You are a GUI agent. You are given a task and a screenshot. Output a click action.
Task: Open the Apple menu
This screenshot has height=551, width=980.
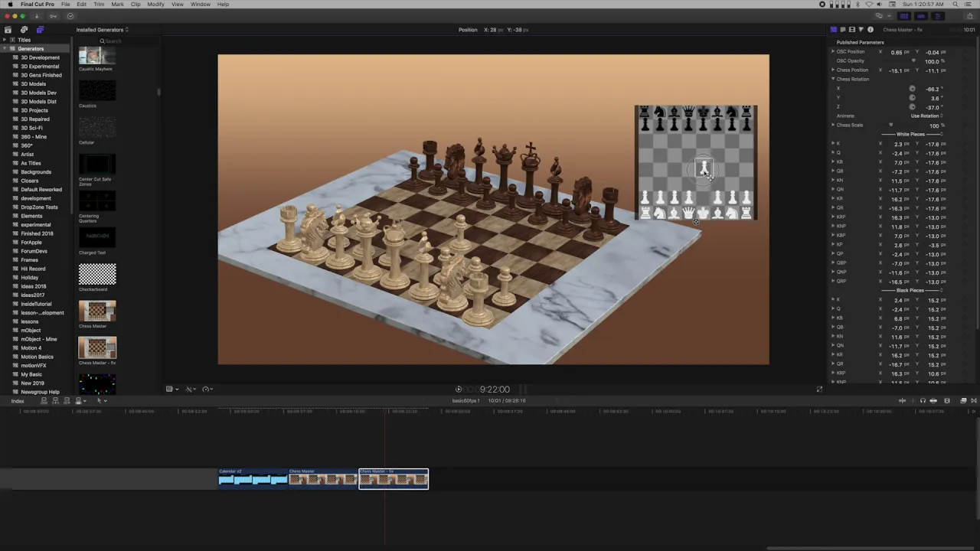10,5
